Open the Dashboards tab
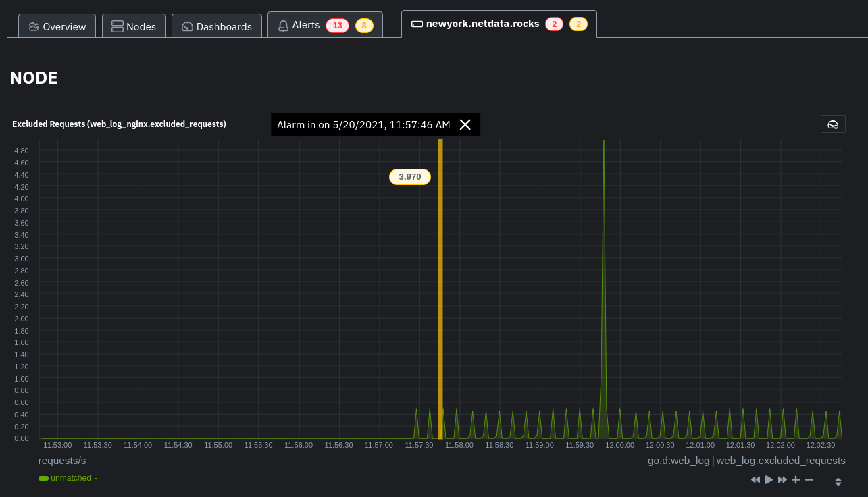The height and width of the screenshot is (497, 868). 216,26
